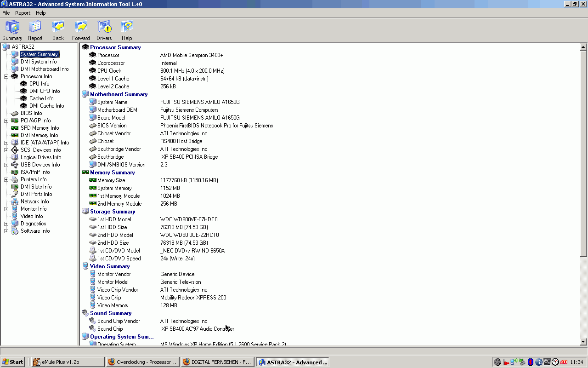Click ASTRA32 taskbar button

pyautogui.click(x=292, y=362)
